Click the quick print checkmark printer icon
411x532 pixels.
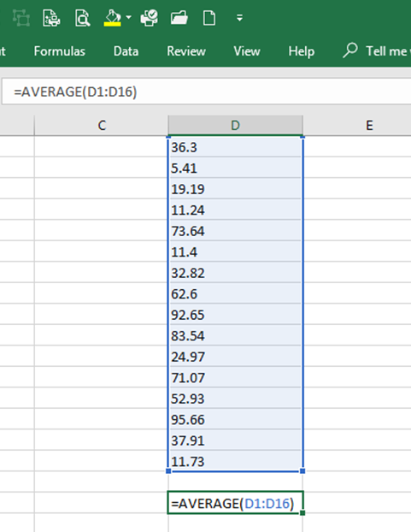(149, 18)
